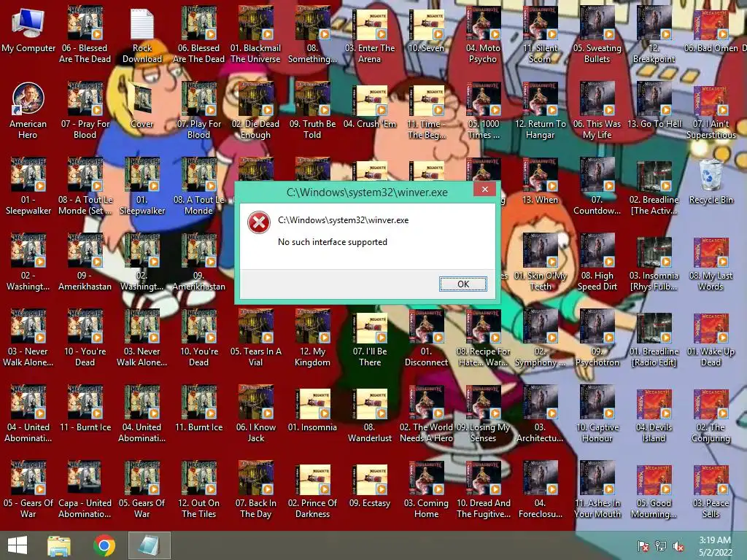
Task: Open the Windows Start button
Action: [18, 545]
